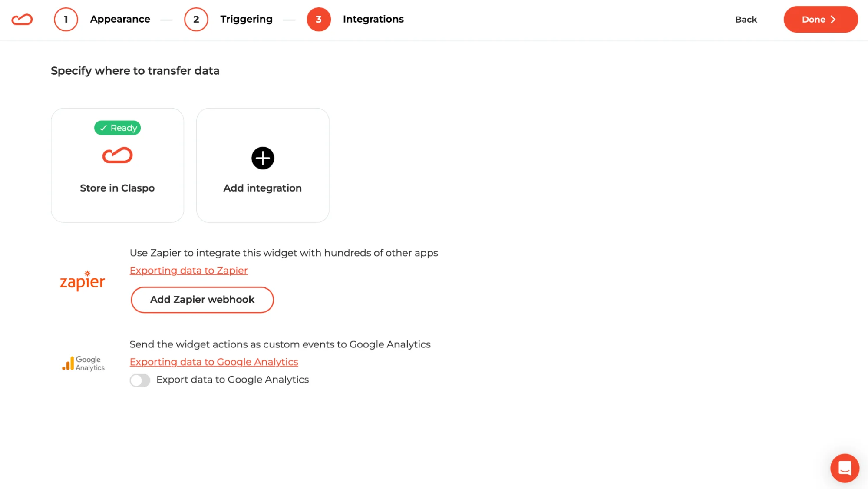Click the green Ready status badge
The image size is (868, 489).
(x=117, y=128)
